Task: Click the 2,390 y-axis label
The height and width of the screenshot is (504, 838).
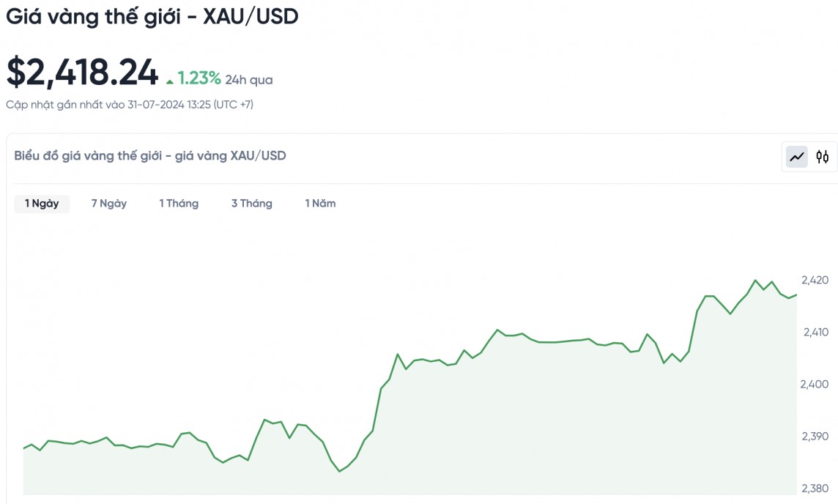Action: (x=815, y=436)
